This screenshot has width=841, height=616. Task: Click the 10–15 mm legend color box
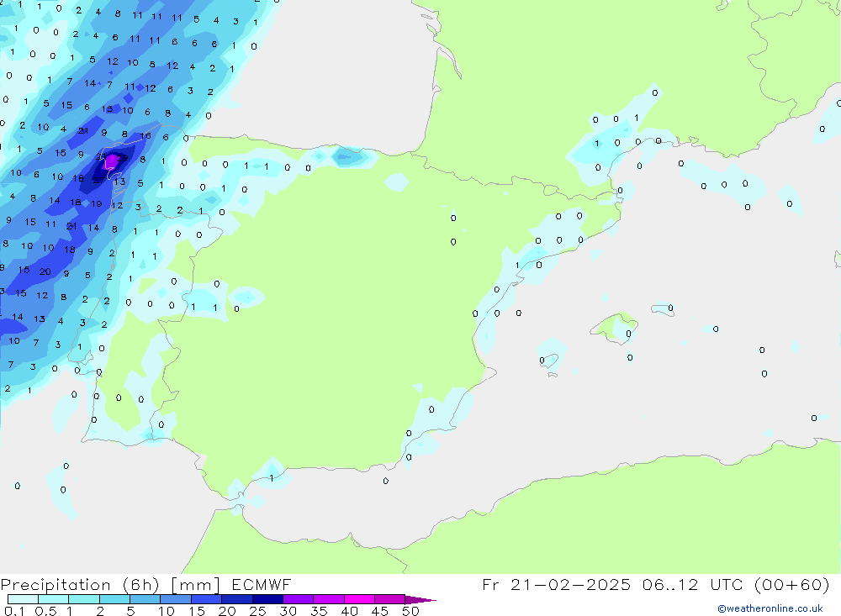(x=176, y=599)
